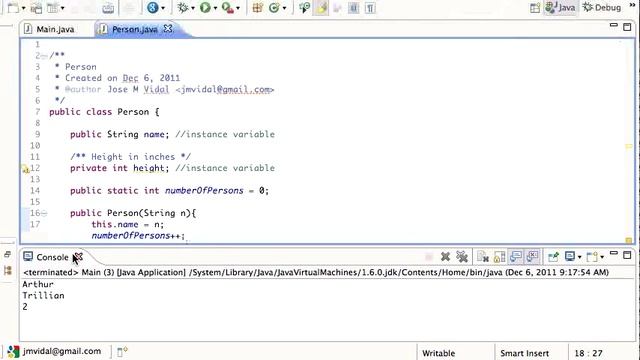The height and width of the screenshot is (360, 640).
Task: Click the Print toolbar icon
Action: [108, 7]
